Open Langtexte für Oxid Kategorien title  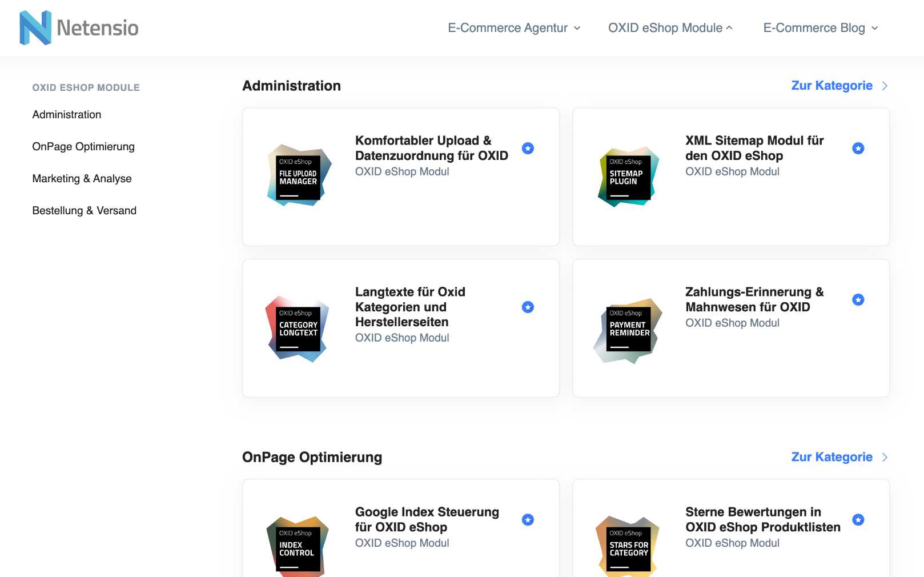410,307
